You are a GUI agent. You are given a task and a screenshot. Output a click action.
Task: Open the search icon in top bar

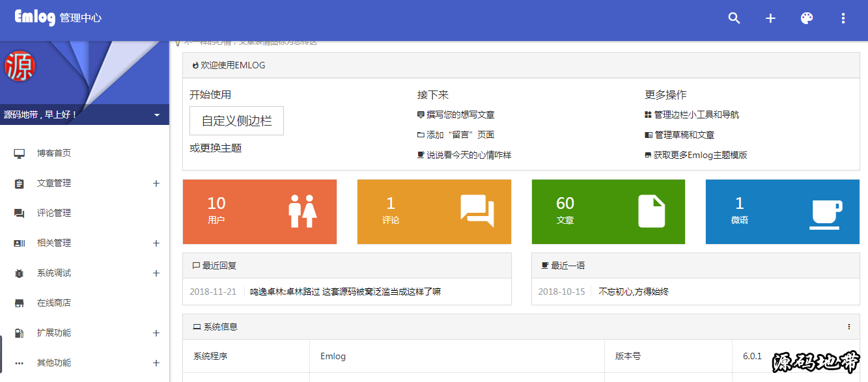pos(734,18)
